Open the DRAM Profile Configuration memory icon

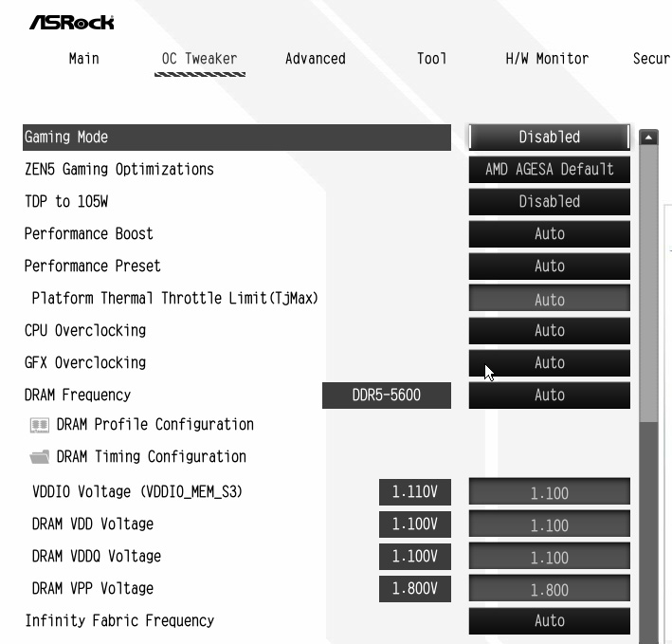point(40,425)
